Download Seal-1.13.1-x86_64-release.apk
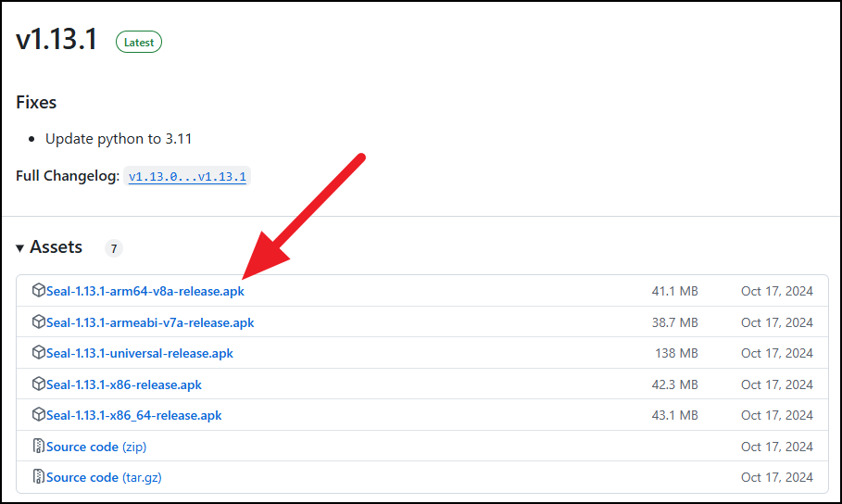842x504 pixels. point(133,415)
